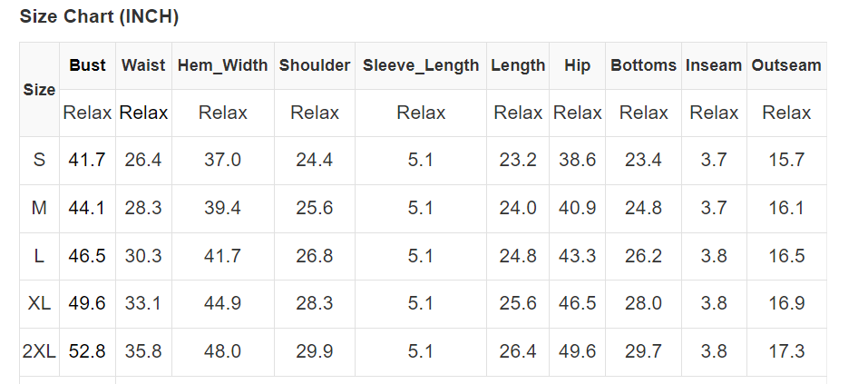Click the XL size row label
Image resolution: width=868 pixels, height=384 pixels.
tap(39, 303)
